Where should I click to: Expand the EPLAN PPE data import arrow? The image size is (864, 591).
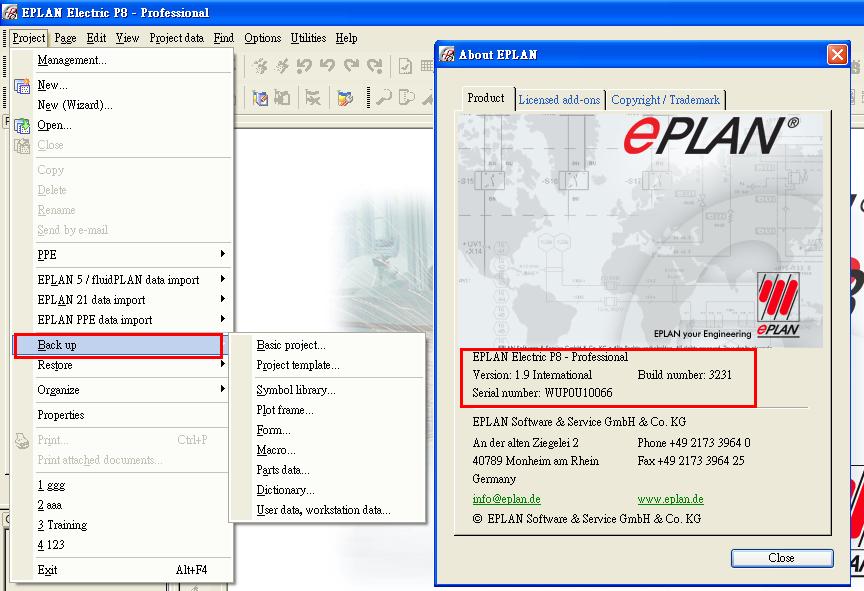tap(223, 318)
